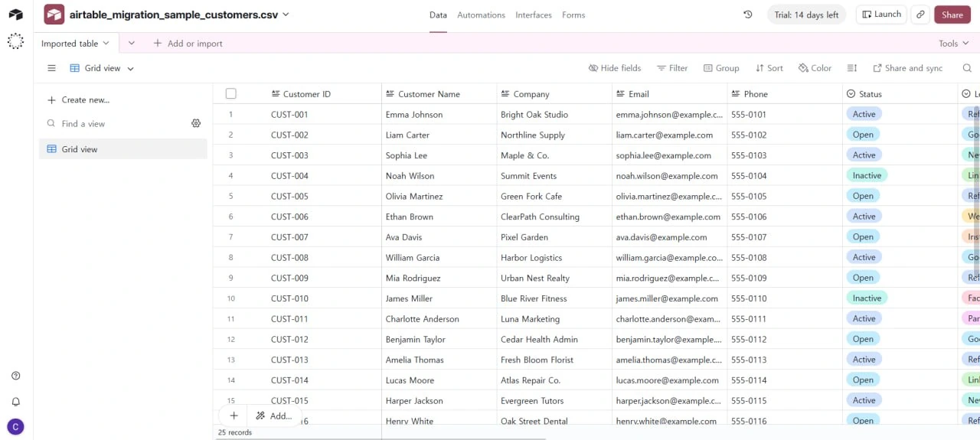
Task: Switch to the Interfaces tab
Action: (534, 15)
